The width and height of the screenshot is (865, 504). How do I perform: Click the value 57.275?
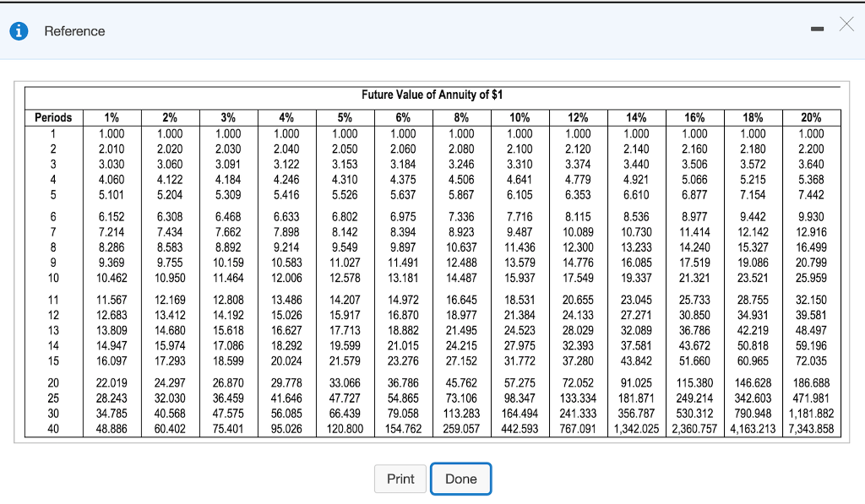520,382
